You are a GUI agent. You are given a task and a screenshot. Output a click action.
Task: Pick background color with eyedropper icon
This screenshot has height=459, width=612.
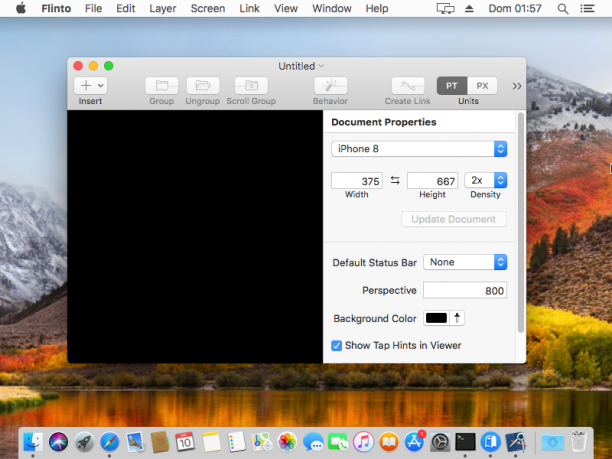pyautogui.click(x=457, y=318)
